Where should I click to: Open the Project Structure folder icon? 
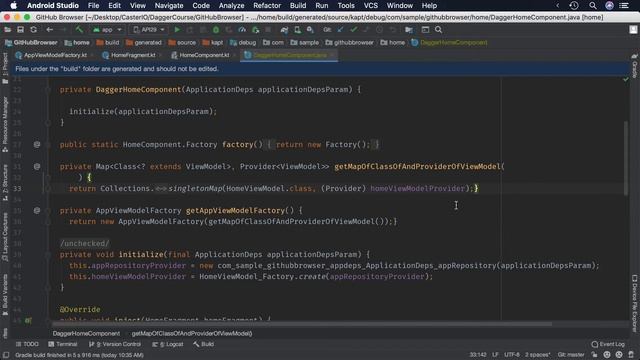pos(409,30)
